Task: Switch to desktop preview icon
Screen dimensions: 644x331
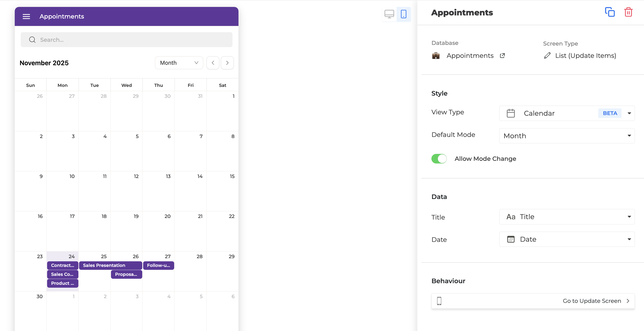Action: (x=389, y=14)
